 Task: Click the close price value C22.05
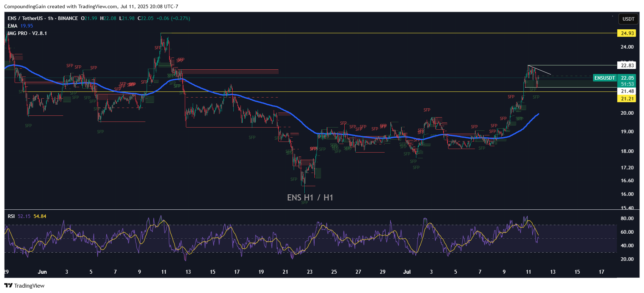tap(146, 18)
